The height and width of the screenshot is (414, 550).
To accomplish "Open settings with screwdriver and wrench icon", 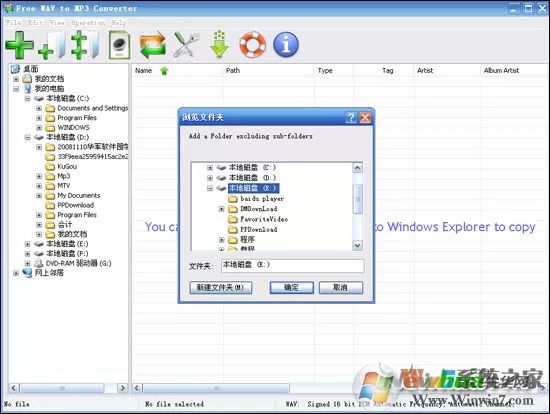I will pos(187,44).
